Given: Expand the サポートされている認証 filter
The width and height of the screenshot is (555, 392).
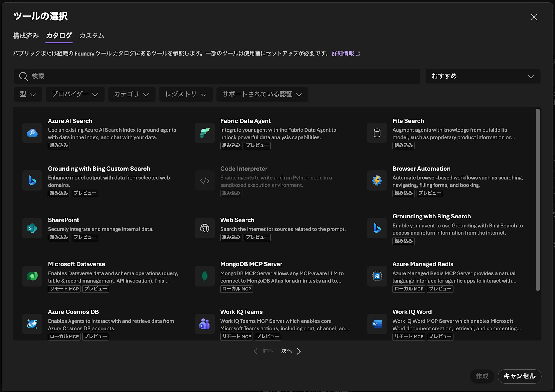Looking at the screenshot, I should point(262,94).
